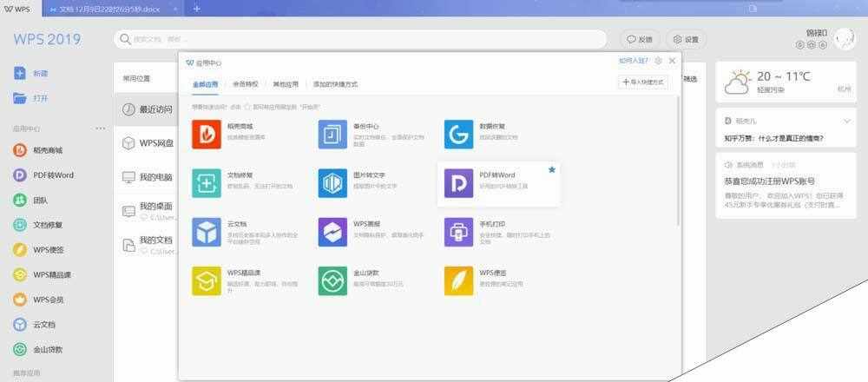The image size is (868, 382).
Task: Click the 导入快捷方式 button
Action: (642, 82)
